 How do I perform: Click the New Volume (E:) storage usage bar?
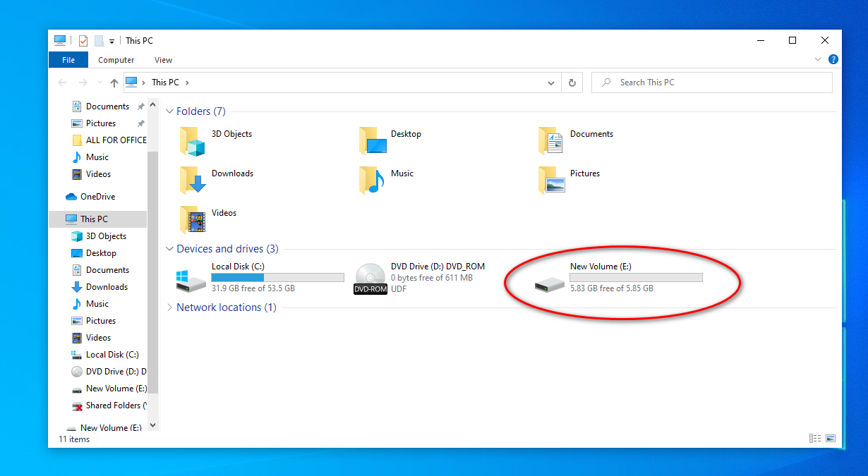click(x=636, y=278)
